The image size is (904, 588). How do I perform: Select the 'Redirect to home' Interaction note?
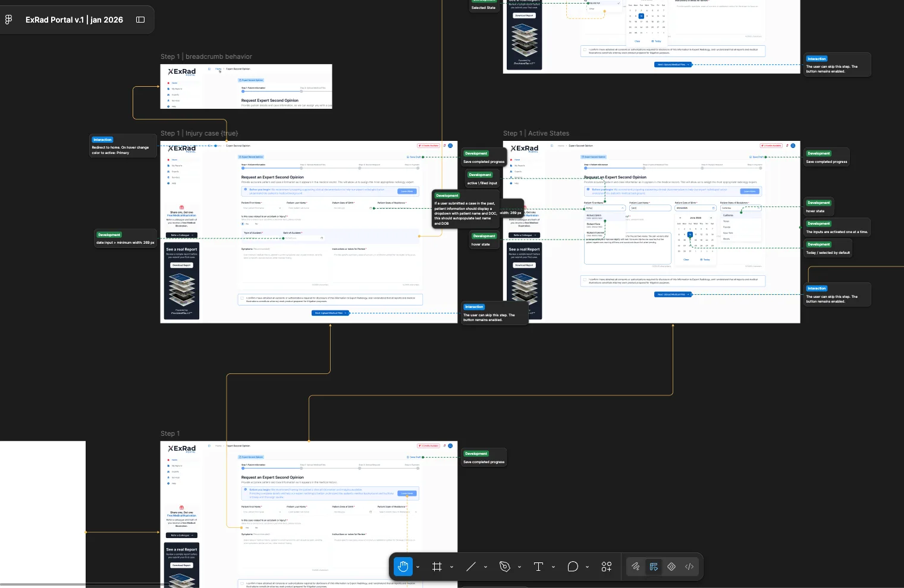(x=123, y=146)
